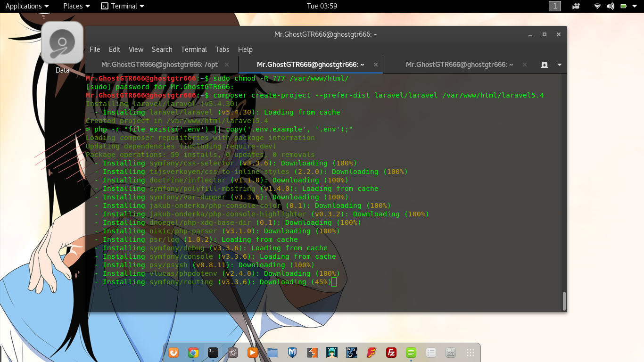Viewport: 644px width, 362px height.
Task: Open the View menu
Action: [136, 49]
